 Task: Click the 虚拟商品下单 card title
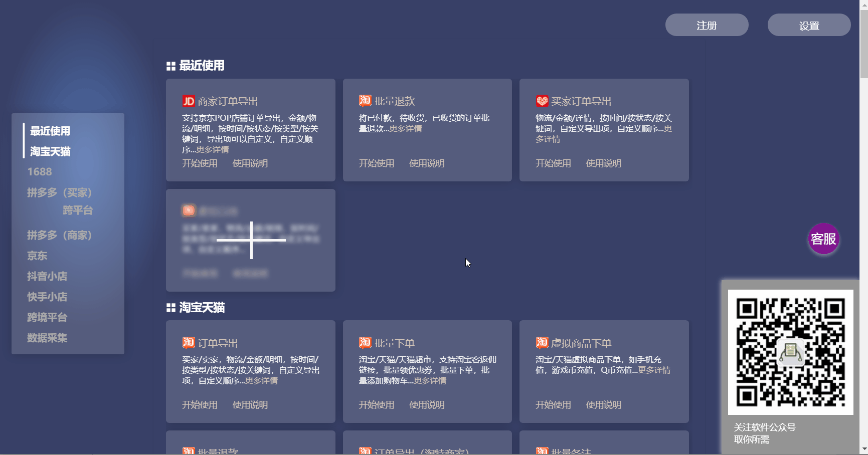[x=581, y=343]
